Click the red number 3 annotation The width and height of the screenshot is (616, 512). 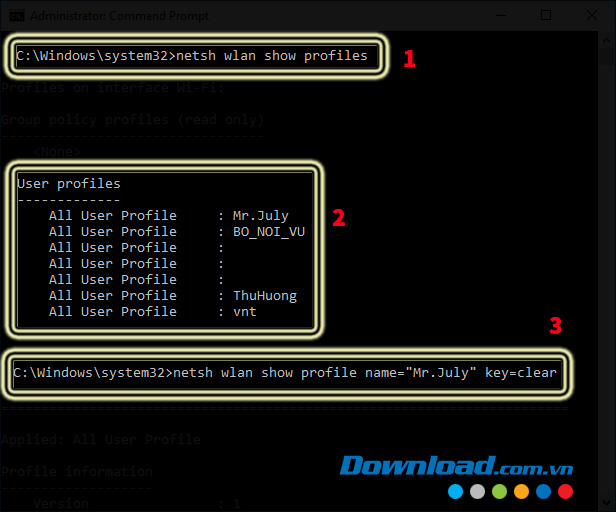click(x=556, y=326)
